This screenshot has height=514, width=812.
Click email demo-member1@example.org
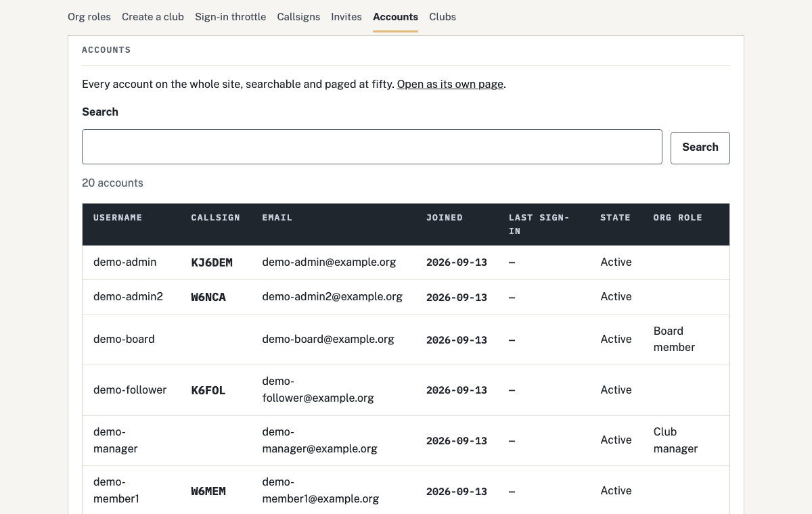(x=321, y=491)
